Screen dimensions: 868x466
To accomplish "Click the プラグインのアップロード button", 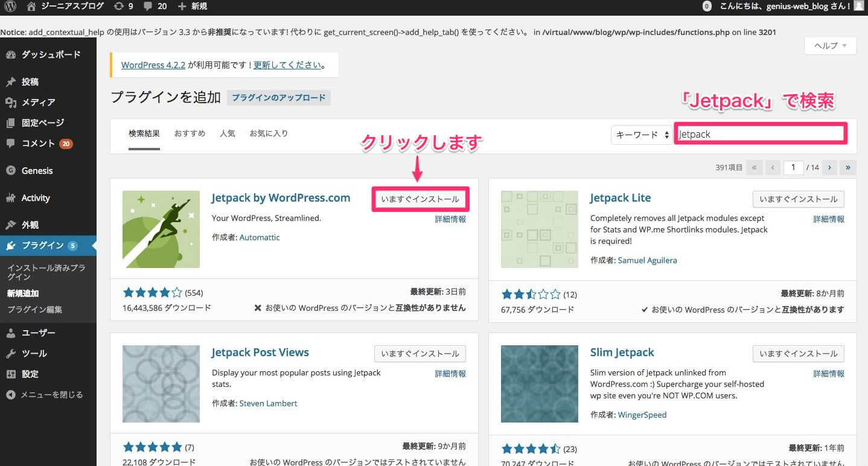I will pyautogui.click(x=279, y=98).
